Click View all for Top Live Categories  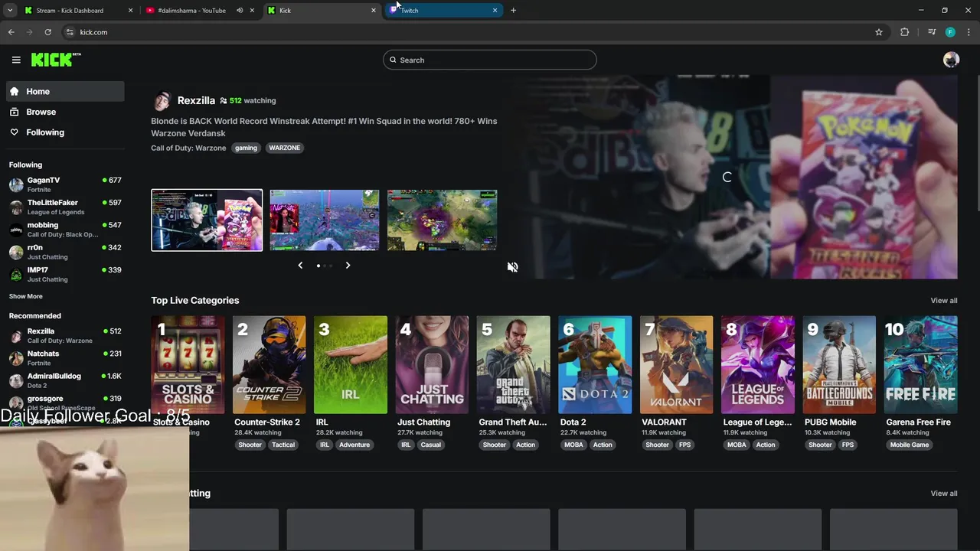point(943,301)
